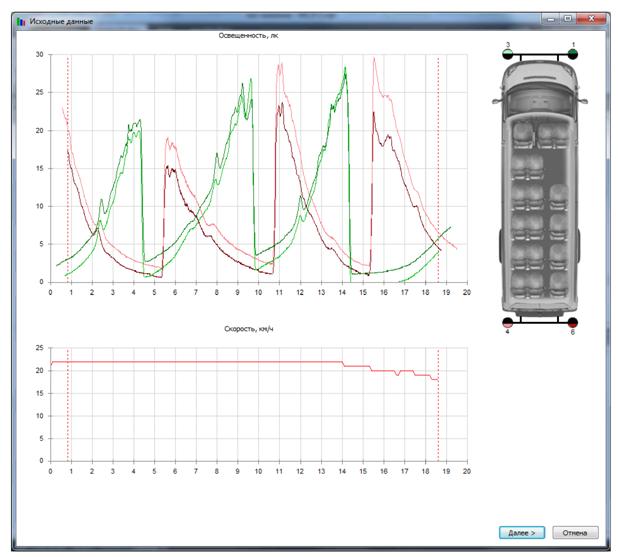
Task: Click the chart icon in title bar
Action: coord(21,18)
